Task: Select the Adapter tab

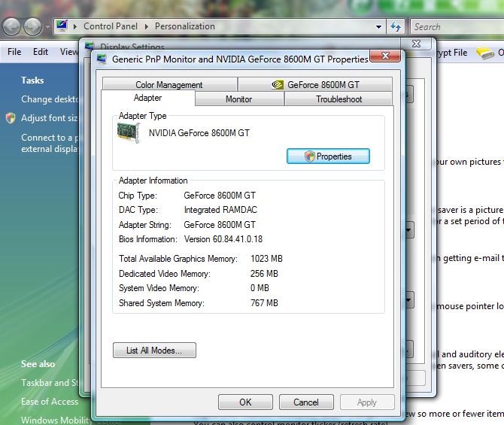Action: click(x=148, y=98)
